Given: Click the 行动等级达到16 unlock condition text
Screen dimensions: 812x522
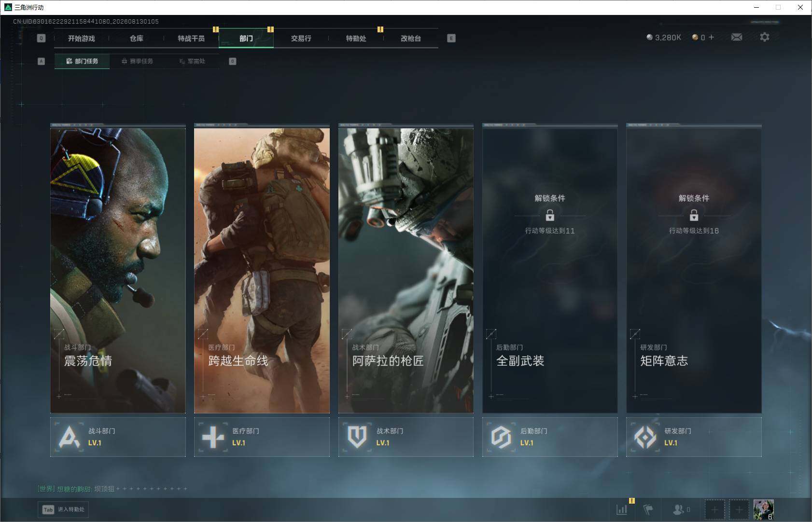Looking at the screenshot, I should (x=694, y=231).
